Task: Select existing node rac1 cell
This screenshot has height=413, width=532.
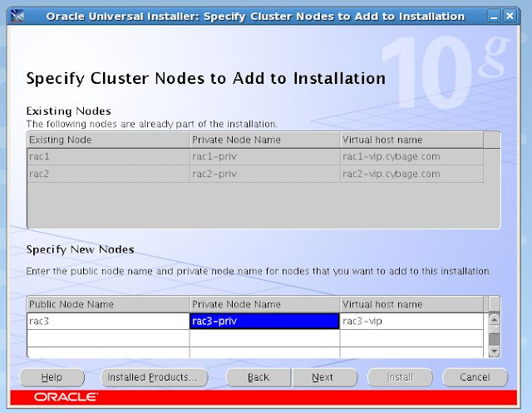Action: pyautogui.click(x=108, y=157)
